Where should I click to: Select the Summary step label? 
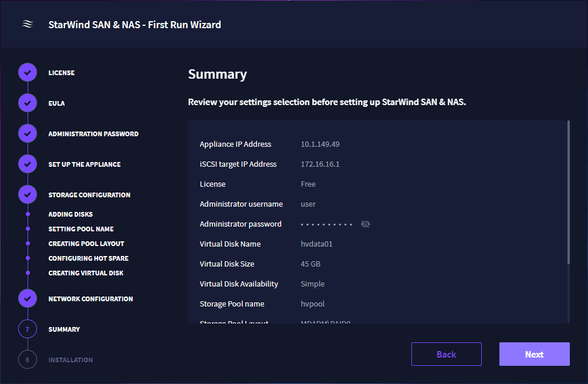point(64,329)
